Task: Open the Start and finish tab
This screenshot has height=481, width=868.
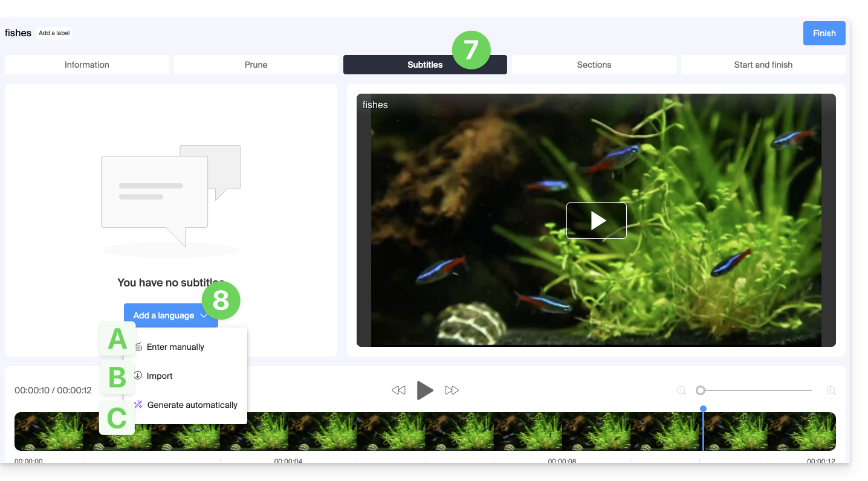Action: tap(763, 65)
